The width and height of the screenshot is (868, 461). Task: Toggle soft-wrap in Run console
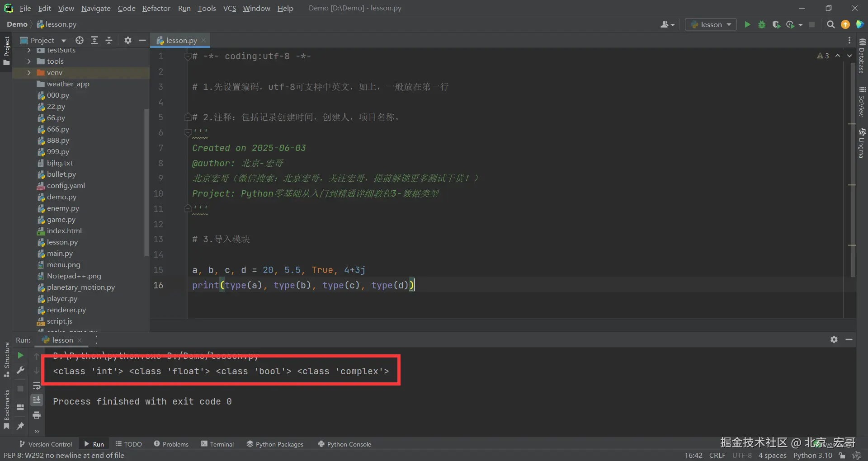click(x=37, y=386)
